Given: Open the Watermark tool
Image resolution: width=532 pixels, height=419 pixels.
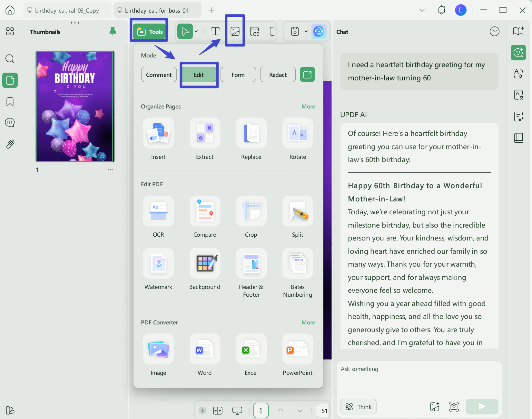Looking at the screenshot, I should pos(158,263).
